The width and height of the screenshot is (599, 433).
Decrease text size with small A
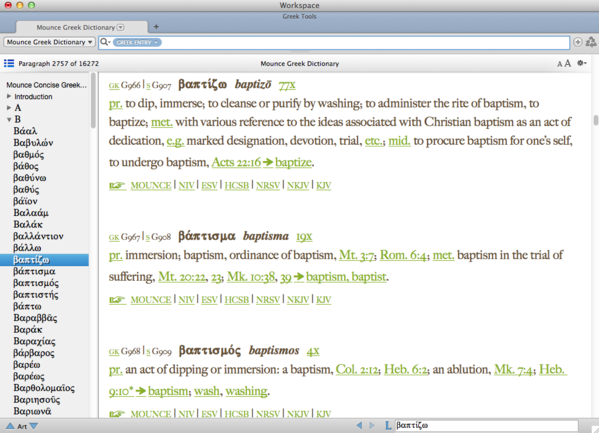(559, 64)
